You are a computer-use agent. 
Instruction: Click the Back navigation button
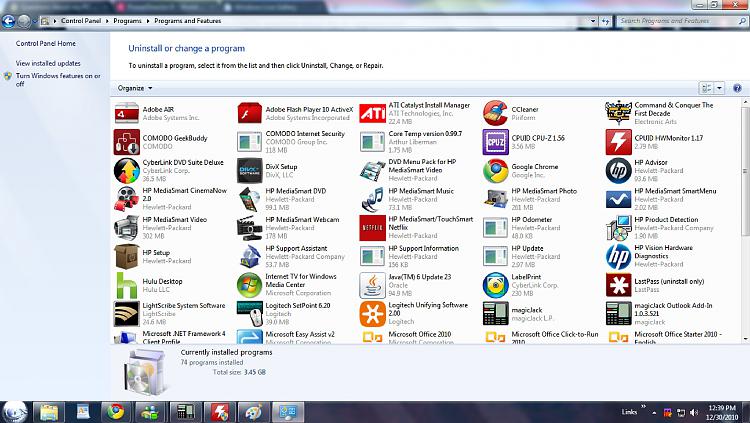9,21
